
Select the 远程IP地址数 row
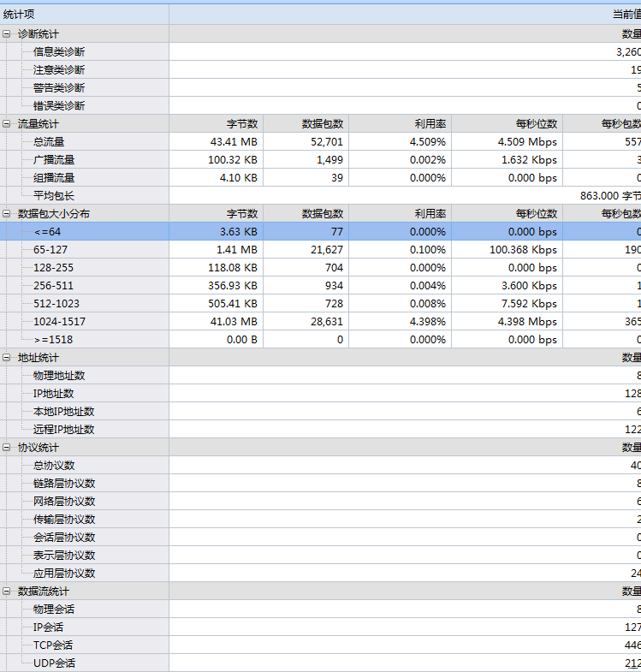click(x=320, y=430)
